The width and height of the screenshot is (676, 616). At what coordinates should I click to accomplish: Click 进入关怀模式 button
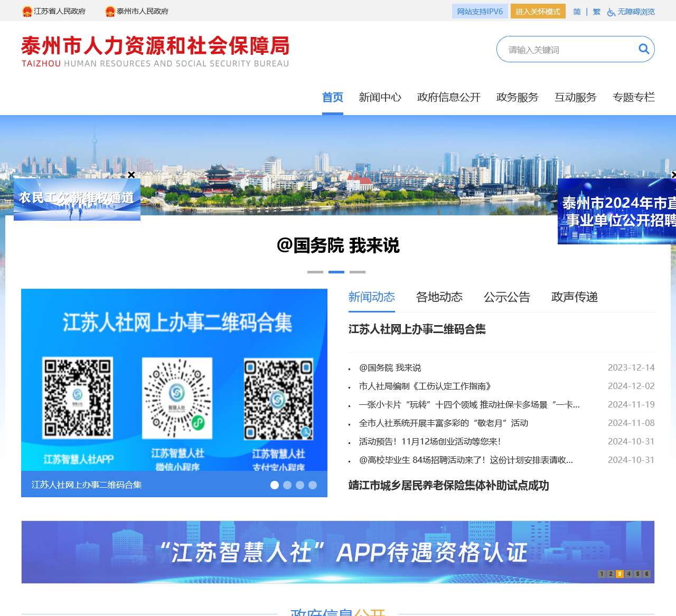point(538,11)
